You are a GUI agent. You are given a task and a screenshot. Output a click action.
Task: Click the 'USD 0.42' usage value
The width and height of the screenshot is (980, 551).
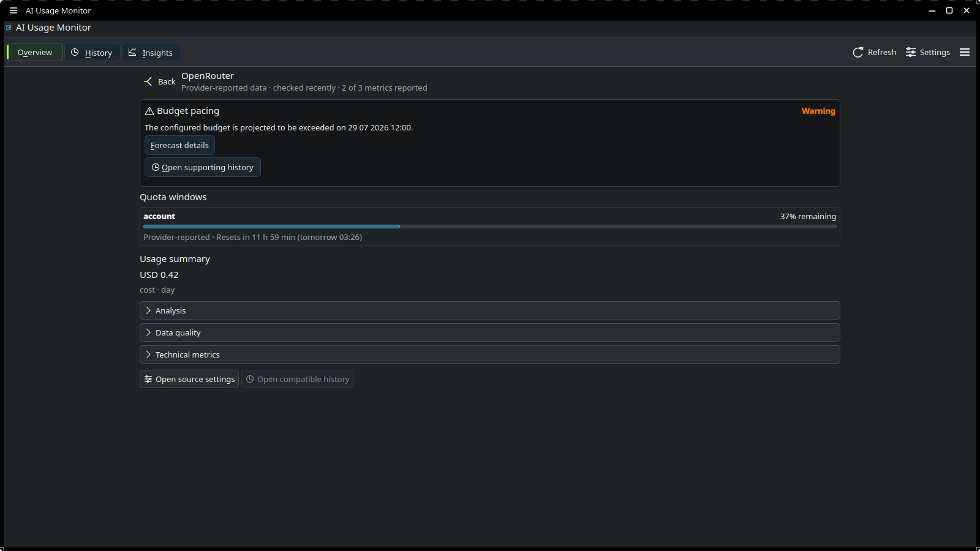click(159, 275)
